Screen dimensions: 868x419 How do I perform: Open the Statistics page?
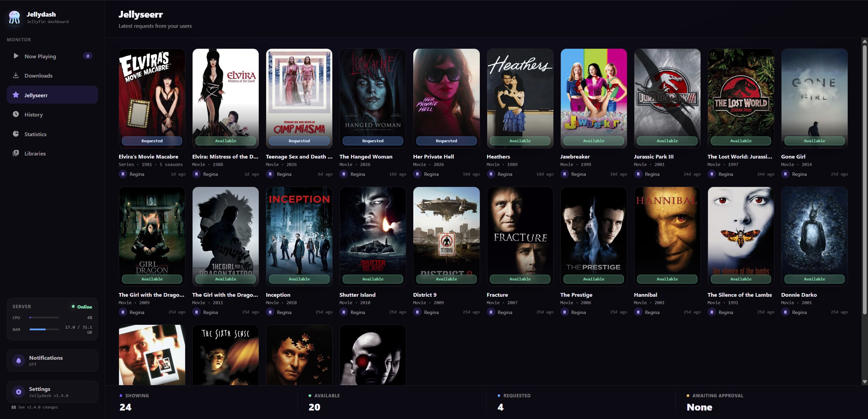point(52,134)
